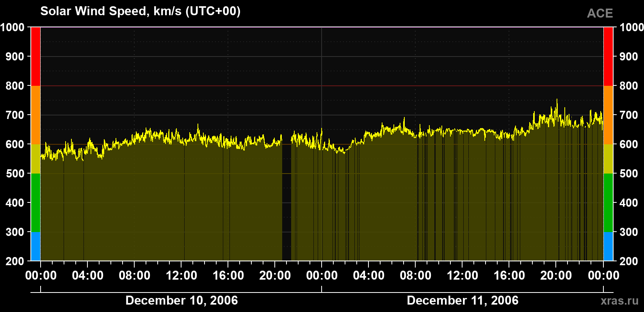Screen dimensions: 644x312
Task: Click the 08:00 time label for December 10
Action: [134, 276]
